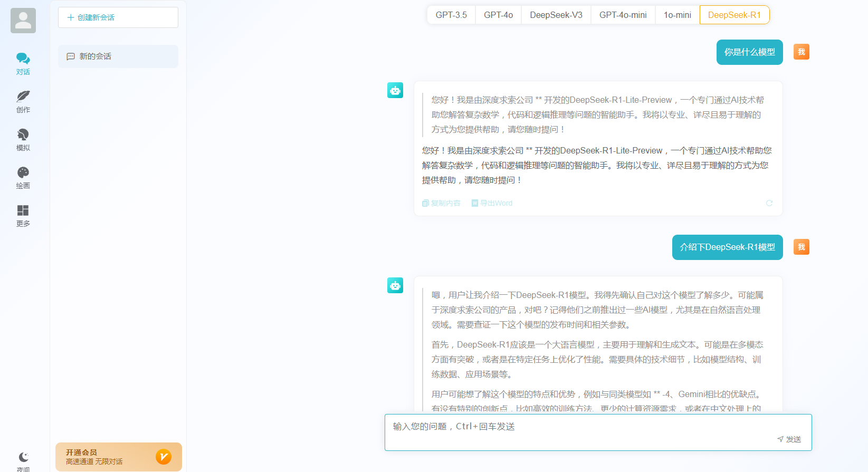The height and width of the screenshot is (472, 868).
Task: Open the 开通会员 membership banner
Action: point(119,457)
